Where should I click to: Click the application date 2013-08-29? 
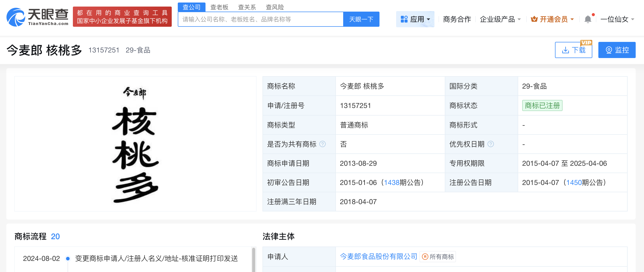[358, 163]
